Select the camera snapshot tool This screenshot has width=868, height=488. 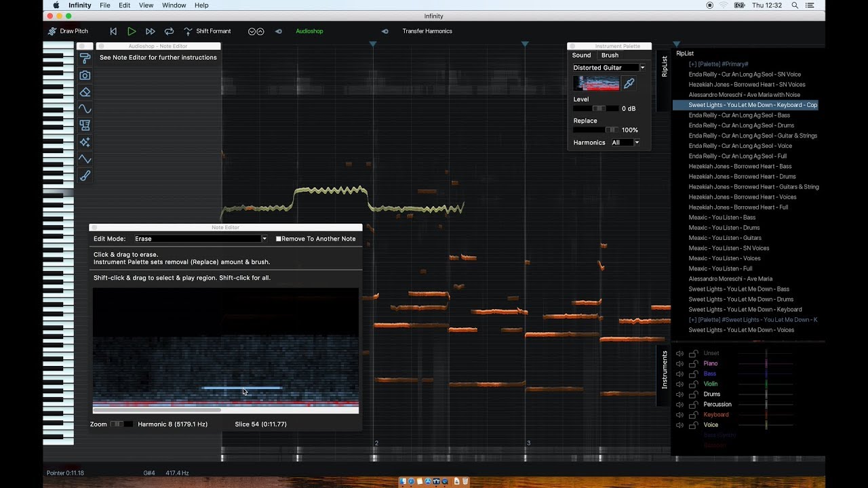[85, 75]
